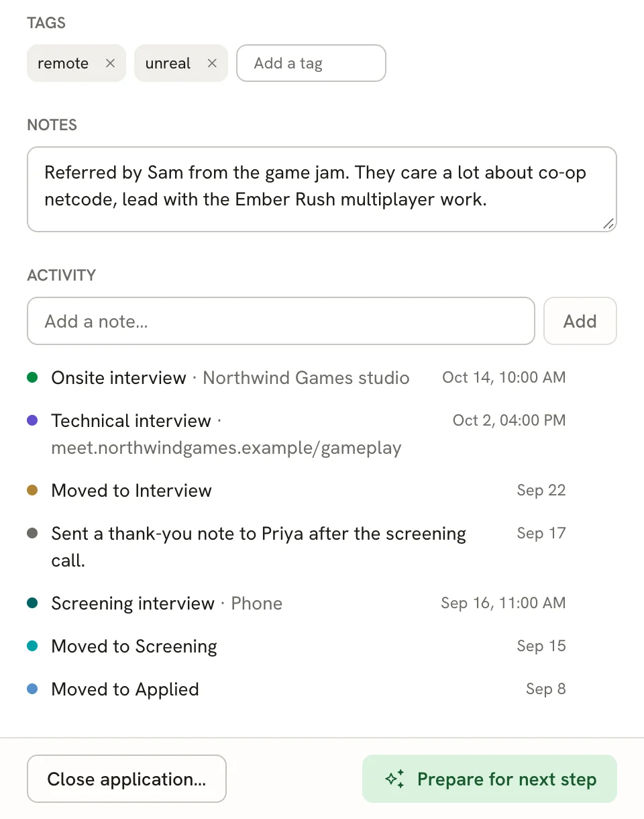
Task: Click the green dot beside Onsite interview
Action: tap(32, 378)
